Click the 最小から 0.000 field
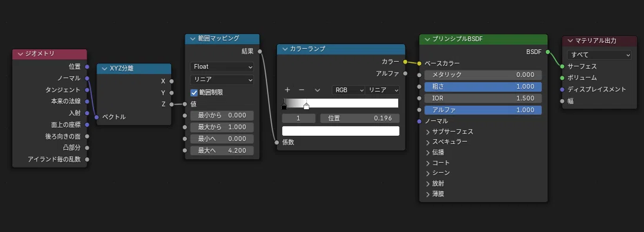The height and width of the screenshot is (232, 644). coord(222,116)
